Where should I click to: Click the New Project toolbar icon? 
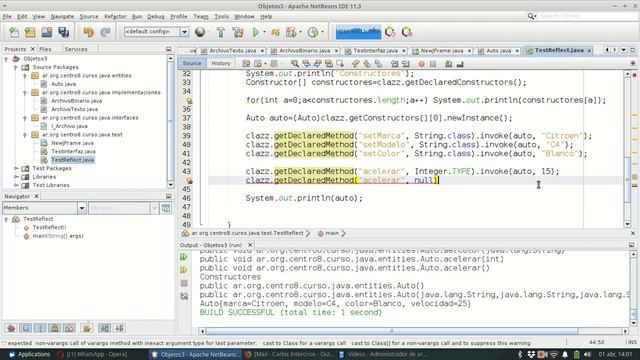click(30, 32)
